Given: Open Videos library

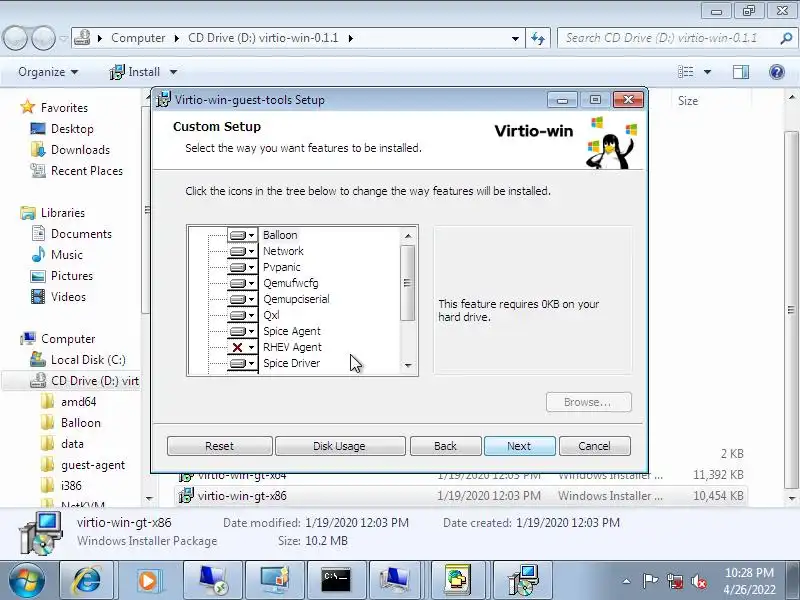Looking at the screenshot, I should (68, 296).
